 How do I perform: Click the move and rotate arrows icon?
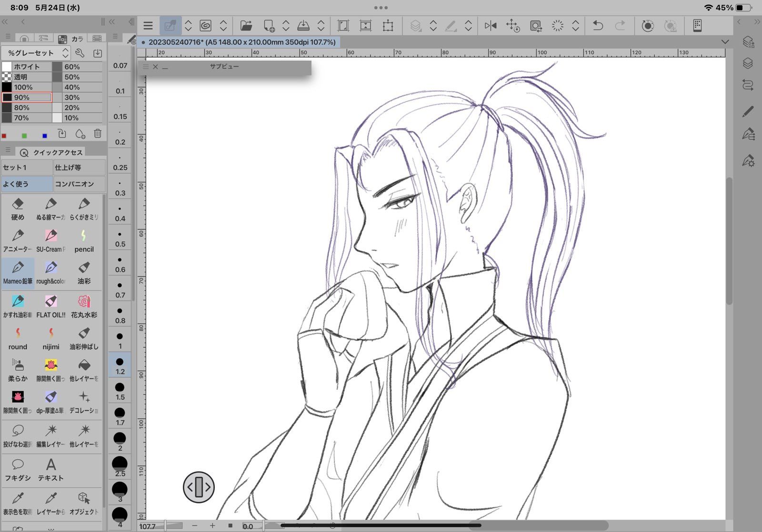click(512, 26)
